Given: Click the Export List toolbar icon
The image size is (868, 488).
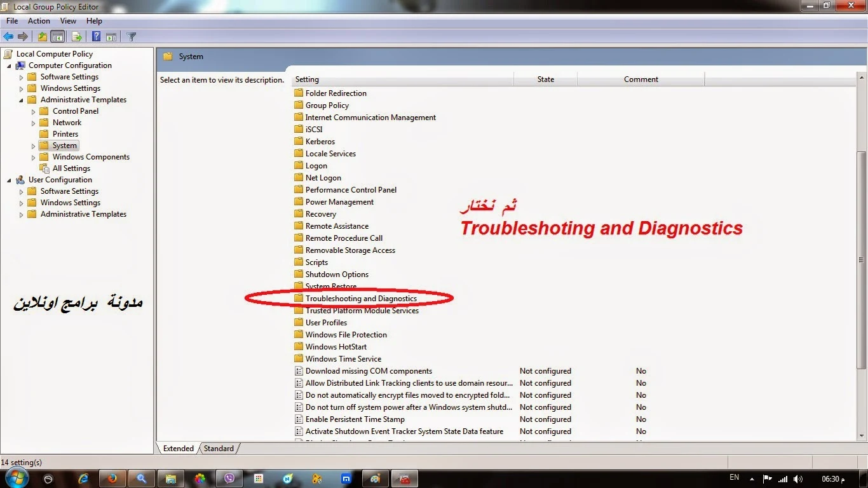Looking at the screenshot, I should pyautogui.click(x=76, y=37).
